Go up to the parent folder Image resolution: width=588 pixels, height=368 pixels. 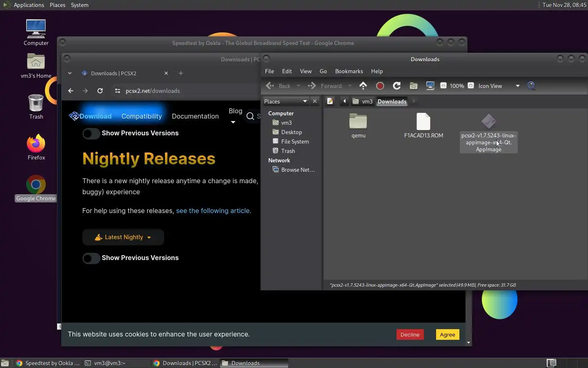[363, 85]
